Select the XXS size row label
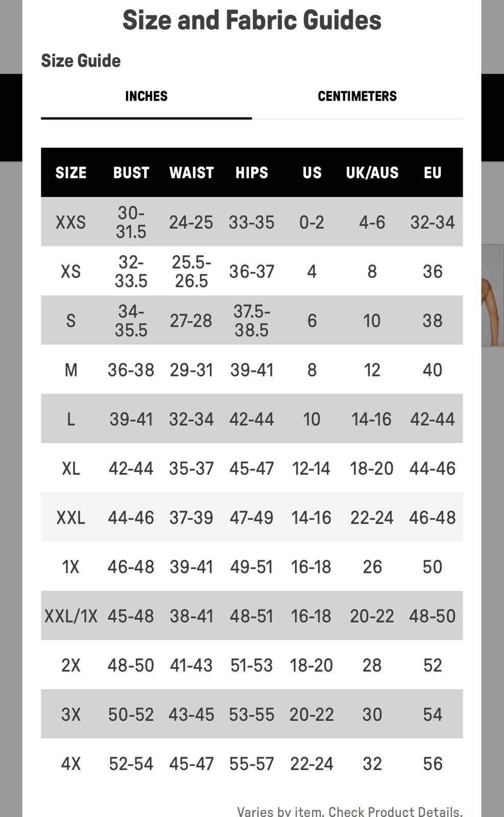The image size is (504, 817). (70, 222)
